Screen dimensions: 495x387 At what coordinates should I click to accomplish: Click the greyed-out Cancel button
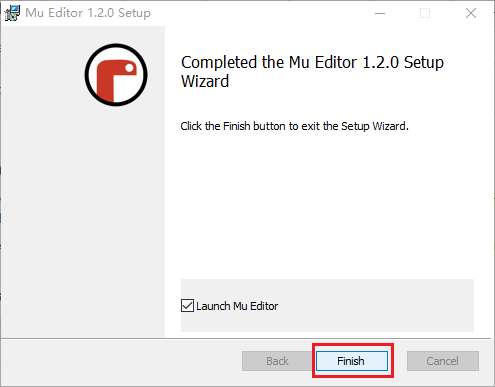443,361
